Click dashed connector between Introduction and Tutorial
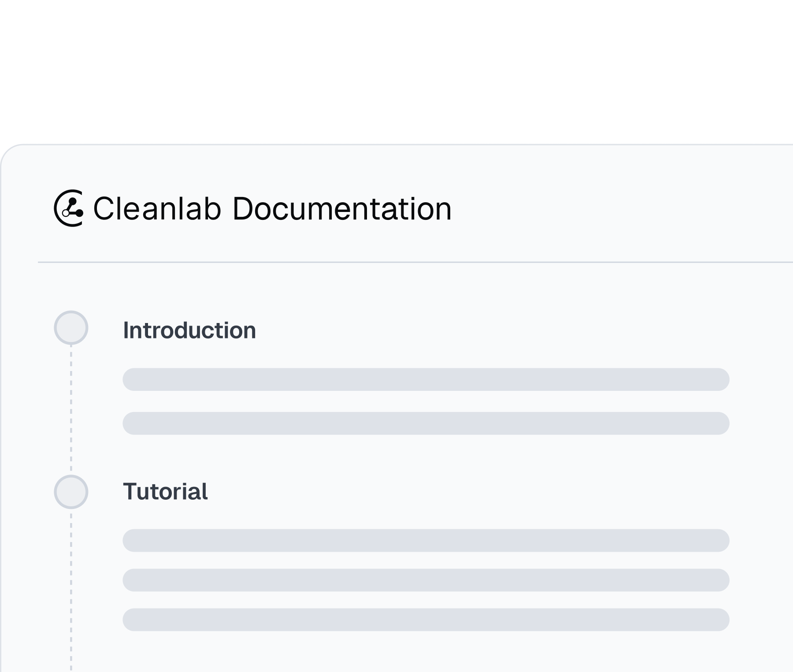Image resolution: width=793 pixels, height=672 pixels. coord(71,410)
